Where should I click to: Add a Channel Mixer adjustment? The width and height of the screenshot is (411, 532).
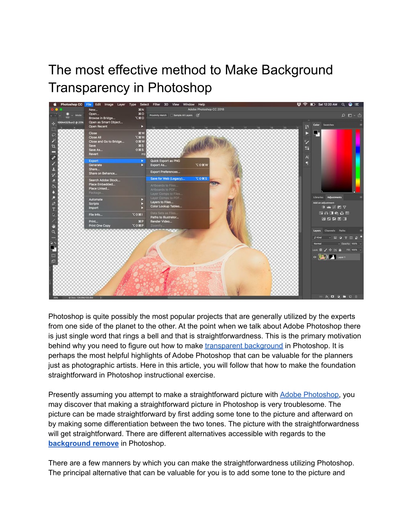pyautogui.click(x=342, y=213)
